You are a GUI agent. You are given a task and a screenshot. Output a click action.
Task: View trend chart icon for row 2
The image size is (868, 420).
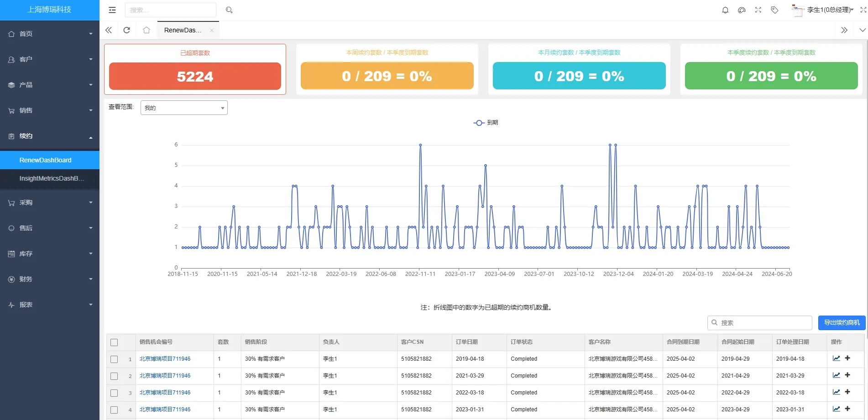(x=836, y=375)
